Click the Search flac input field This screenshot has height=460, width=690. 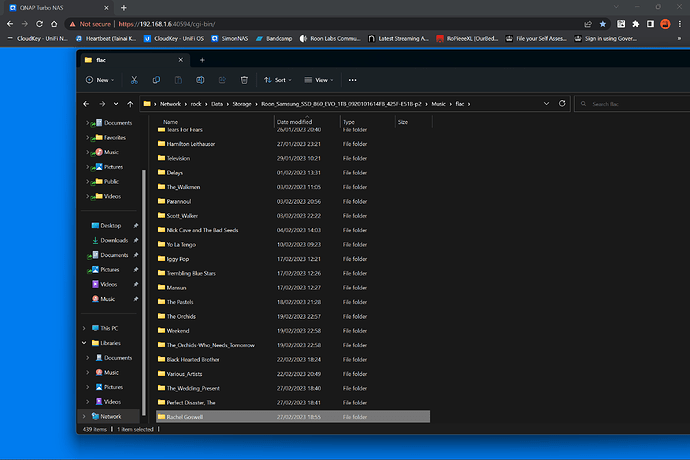(623, 103)
